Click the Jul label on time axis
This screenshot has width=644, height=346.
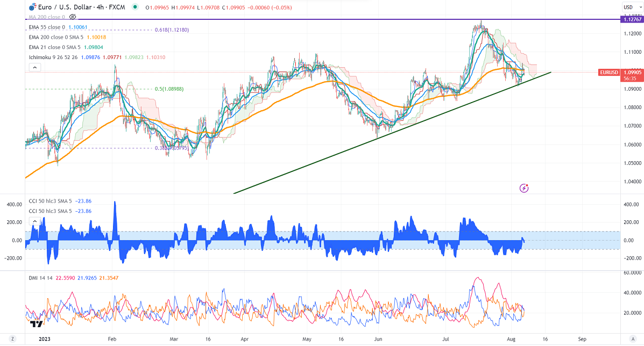pyautogui.click(x=445, y=339)
